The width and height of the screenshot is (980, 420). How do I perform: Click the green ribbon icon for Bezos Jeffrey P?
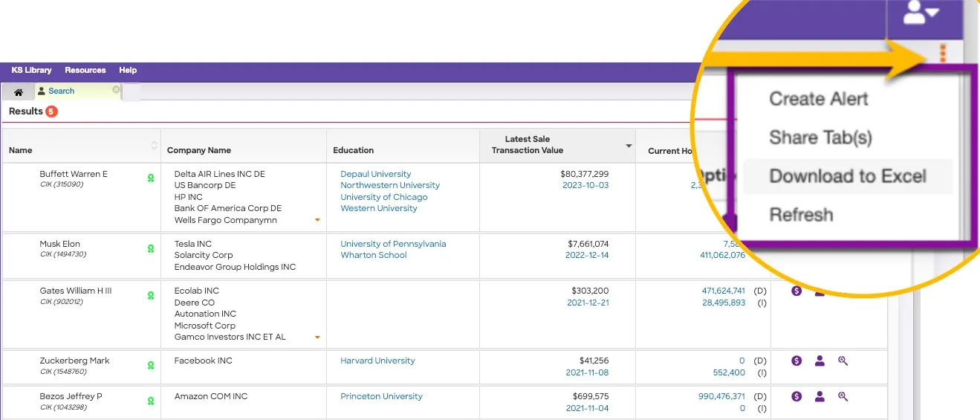[x=151, y=401]
